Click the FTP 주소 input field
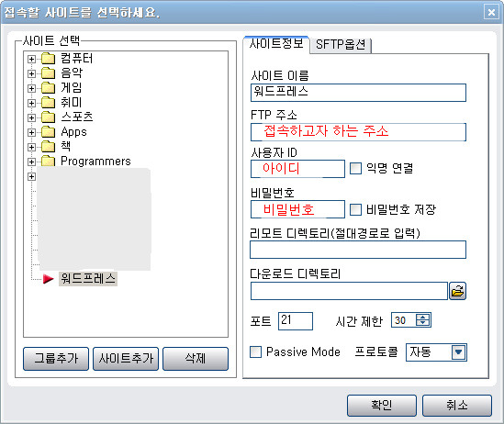The height and width of the screenshot is (424, 504). pos(358,132)
